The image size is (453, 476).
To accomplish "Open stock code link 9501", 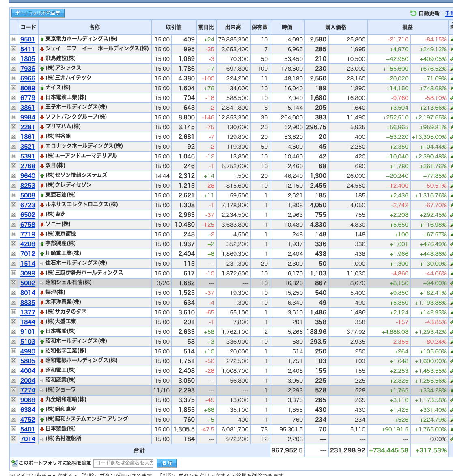I will pyautogui.click(x=28, y=39).
